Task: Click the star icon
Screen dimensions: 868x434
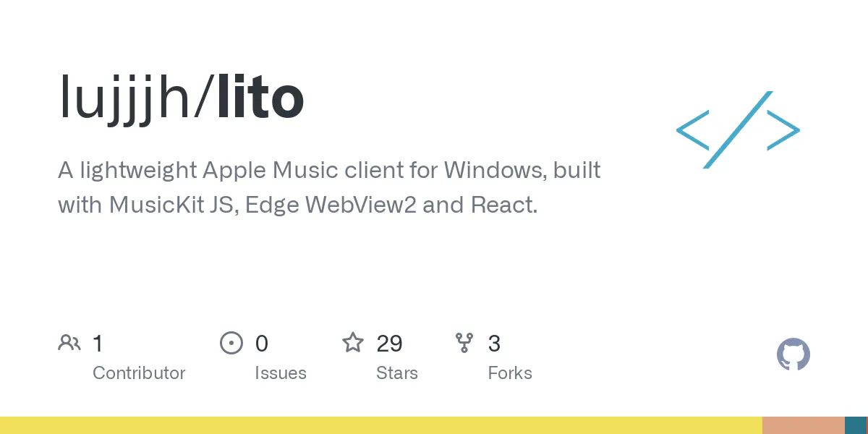Action: 353,342
